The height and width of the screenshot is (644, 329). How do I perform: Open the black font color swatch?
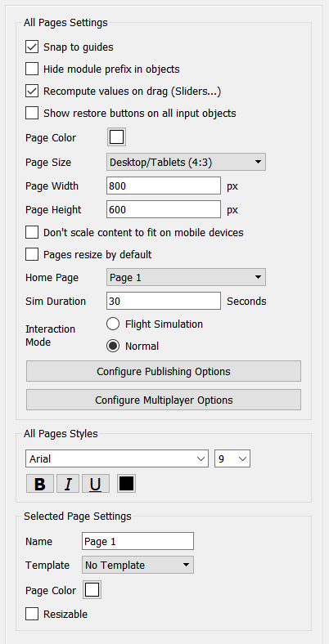[x=126, y=484]
